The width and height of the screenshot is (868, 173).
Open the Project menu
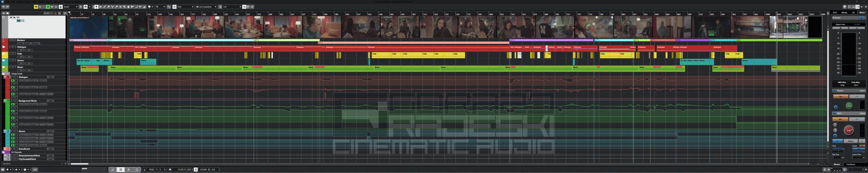20,2
